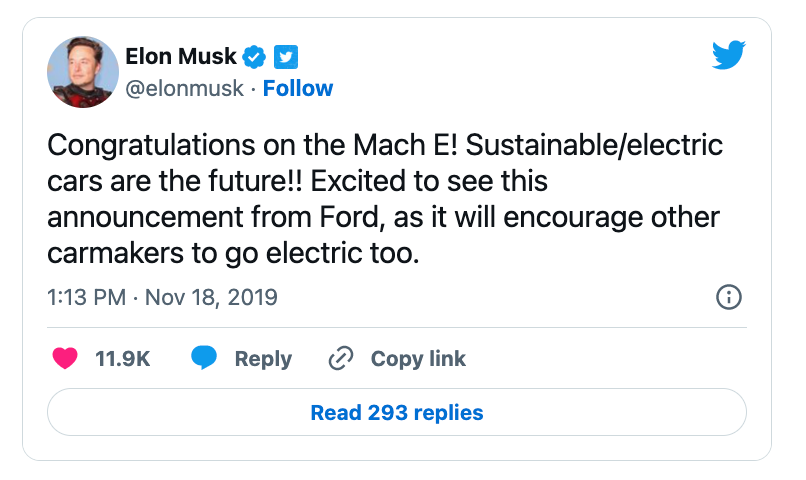This screenshot has width=806, height=480.
Task: Click the last line about carmakers going electric
Action: 230,255
